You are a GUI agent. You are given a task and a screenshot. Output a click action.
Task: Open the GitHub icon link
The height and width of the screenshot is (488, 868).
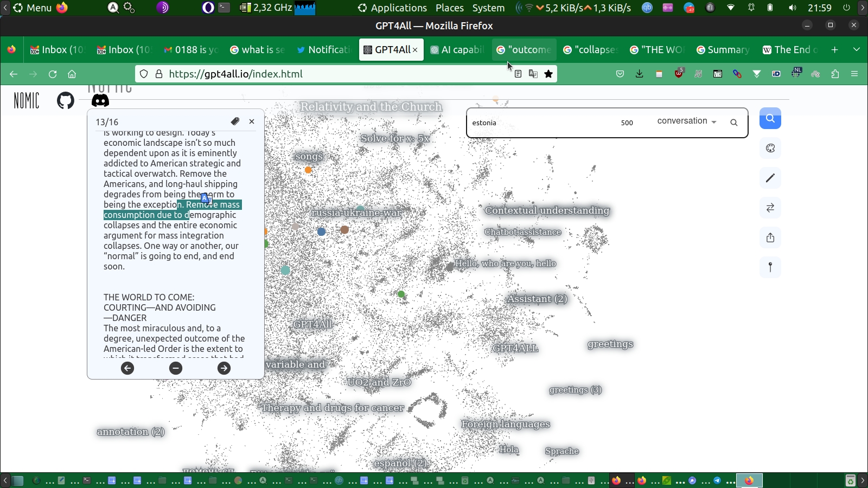(66, 100)
